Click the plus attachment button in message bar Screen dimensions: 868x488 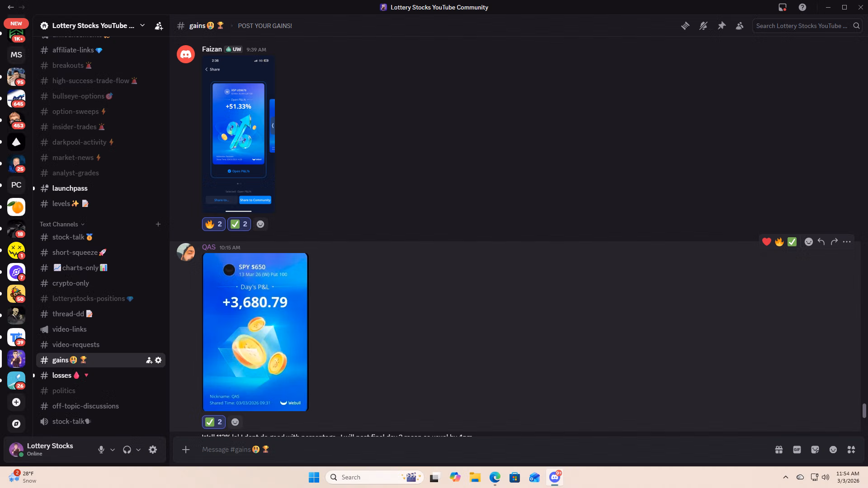click(186, 450)
